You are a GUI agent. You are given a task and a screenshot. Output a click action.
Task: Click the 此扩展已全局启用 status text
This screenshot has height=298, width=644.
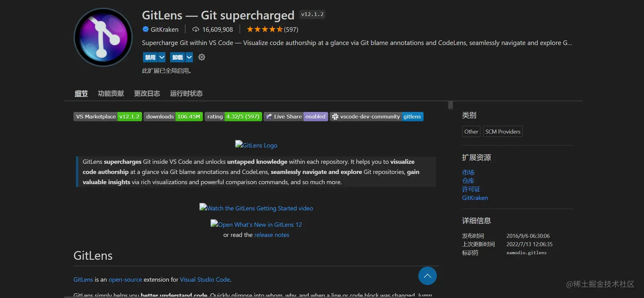click(167, 71)
